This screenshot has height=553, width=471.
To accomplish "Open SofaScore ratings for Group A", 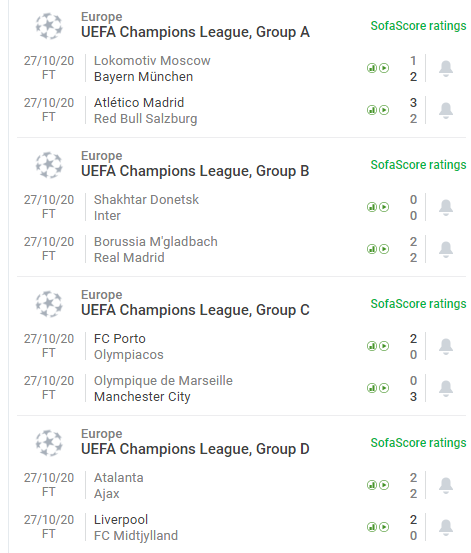I will tap(418, 26).
